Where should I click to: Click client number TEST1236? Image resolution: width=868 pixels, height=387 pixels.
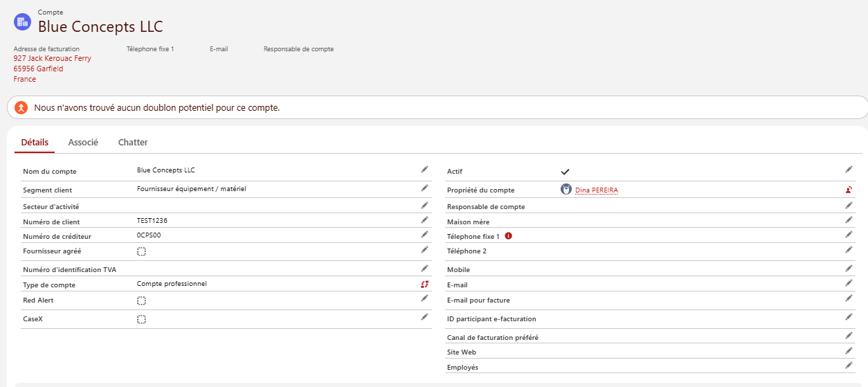point(152,221)
